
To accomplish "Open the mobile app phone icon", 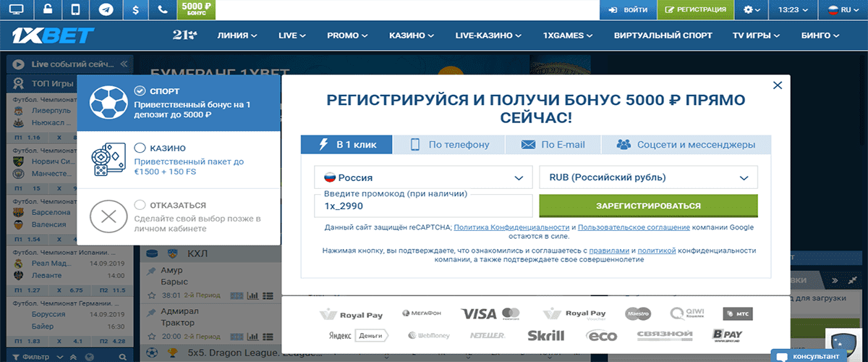I will pos(76,10).
